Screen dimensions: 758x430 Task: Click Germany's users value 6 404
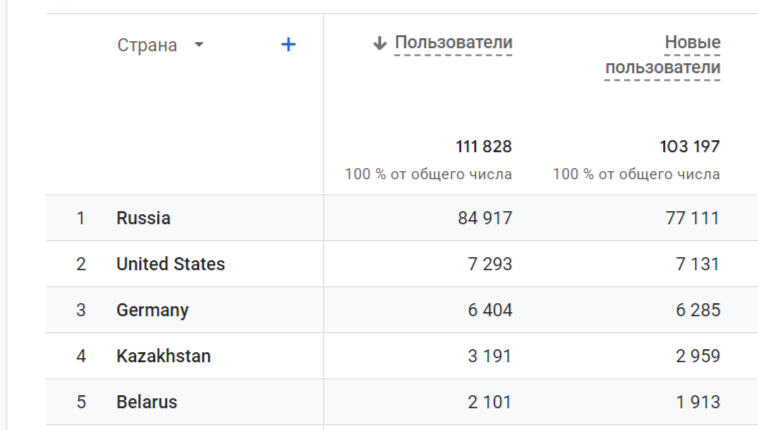pyautogui.click(x=490, y=310)
